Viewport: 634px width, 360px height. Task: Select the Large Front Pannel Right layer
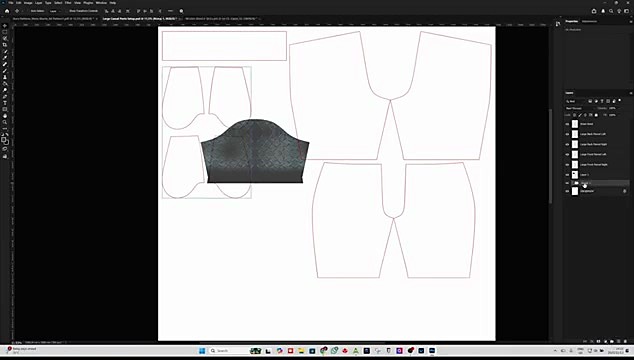point(594,165)
